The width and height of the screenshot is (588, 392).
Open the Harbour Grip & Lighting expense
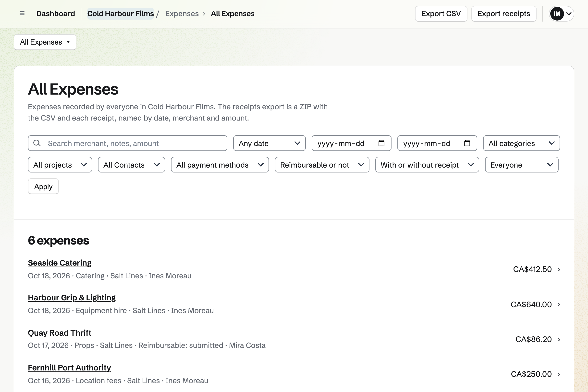72,297
